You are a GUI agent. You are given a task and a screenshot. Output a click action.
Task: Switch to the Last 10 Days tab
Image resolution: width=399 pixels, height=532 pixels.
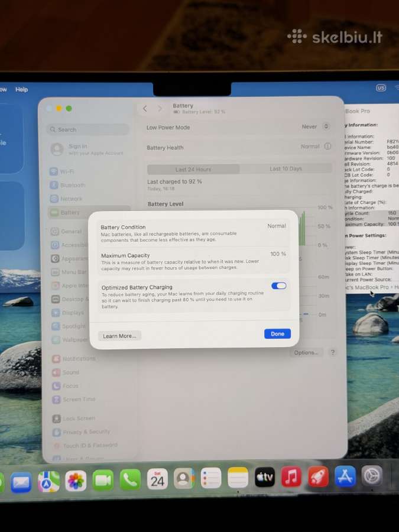[286, 168]
